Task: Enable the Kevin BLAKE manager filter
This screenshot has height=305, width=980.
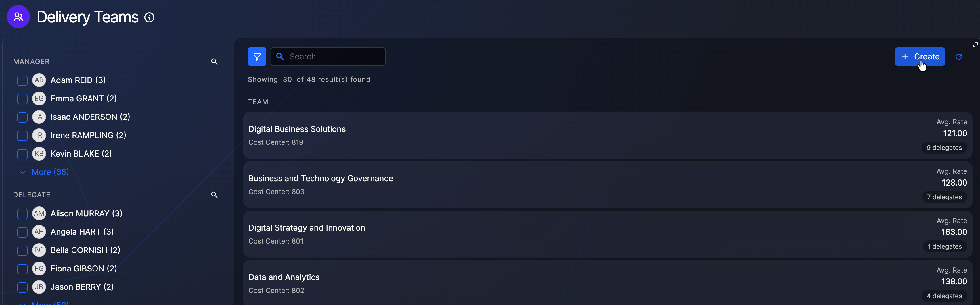Action: point(22,154)
